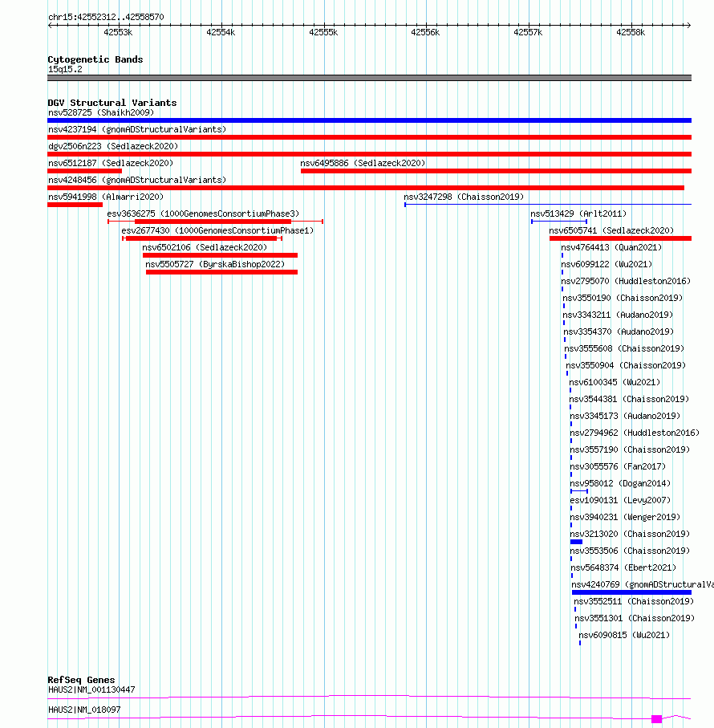Select nsv2794962 (Huddleston2016) label
The image size is (714, 728).
(x=635, y=433)
